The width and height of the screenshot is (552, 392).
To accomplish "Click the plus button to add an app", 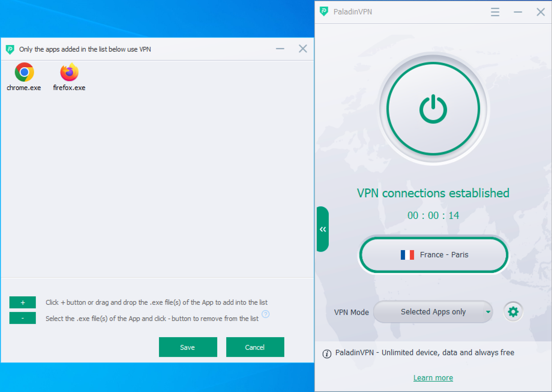I will point(23,302).
